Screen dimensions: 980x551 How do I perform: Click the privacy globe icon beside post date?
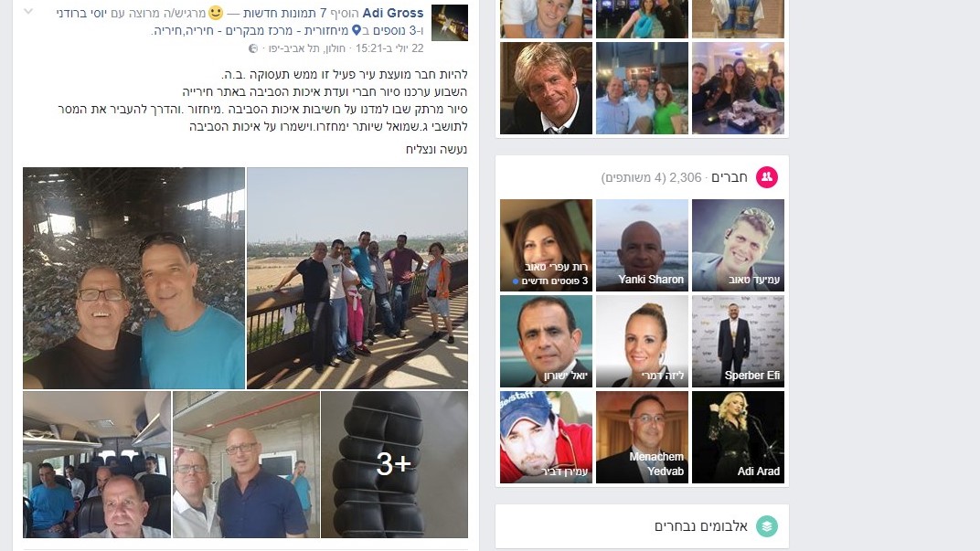pyautogui.click(x=253, y=48)
